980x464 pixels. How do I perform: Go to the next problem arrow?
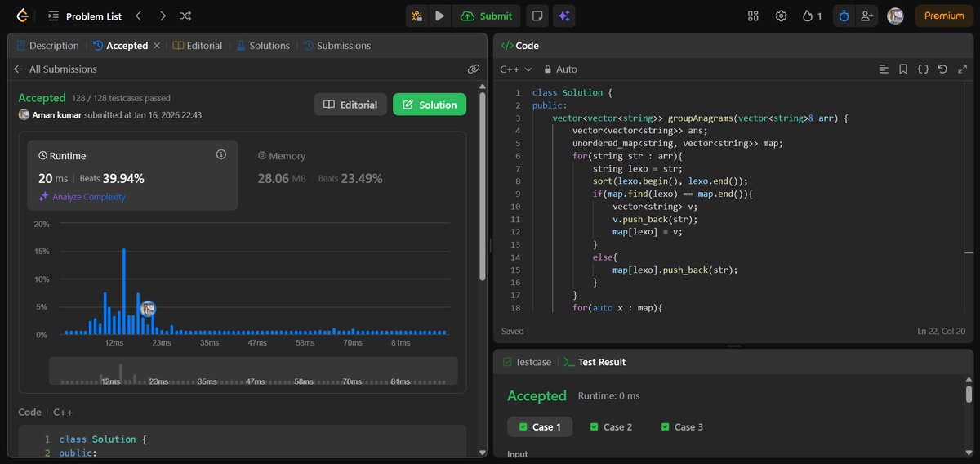[163, 16]
